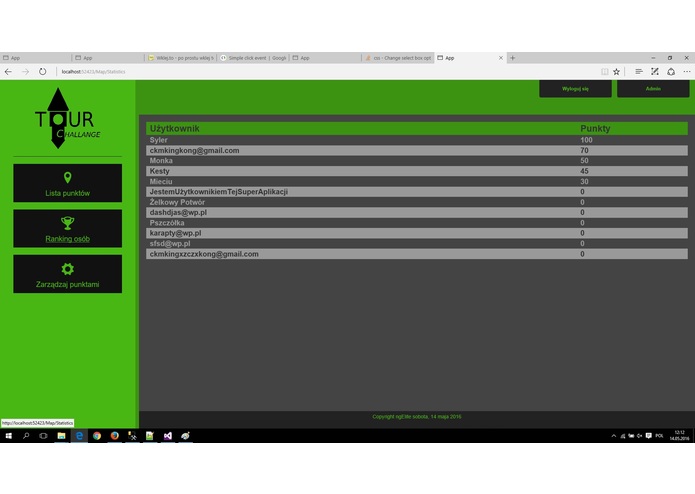Viewport: 695px width, 494px height.
Task: Close the active App tab
Action: pos(501,58)
